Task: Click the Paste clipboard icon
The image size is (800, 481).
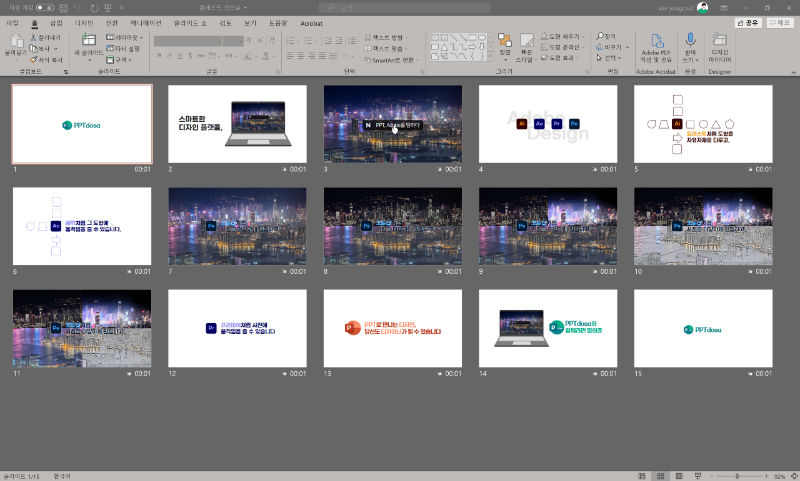Action: click(x=15, y=43)
